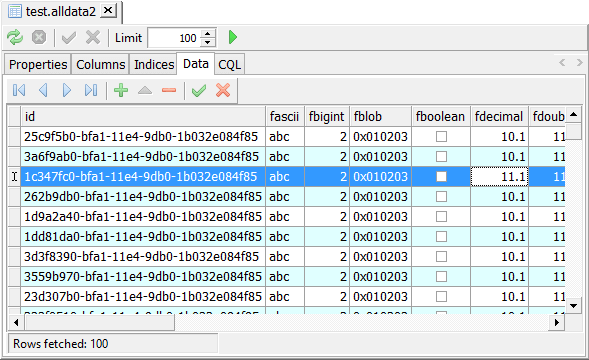The width and height of the screenshot is (589, 360).
Task: Toggle fboolean checkbox in row 3559b970
Action: point(441,277)
